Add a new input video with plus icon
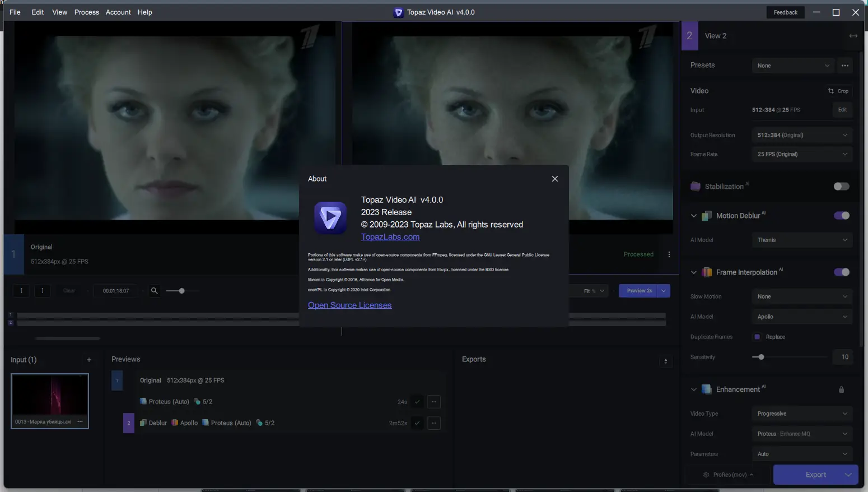The height and width of the screenshot is (492, 868). click(89, 360)
